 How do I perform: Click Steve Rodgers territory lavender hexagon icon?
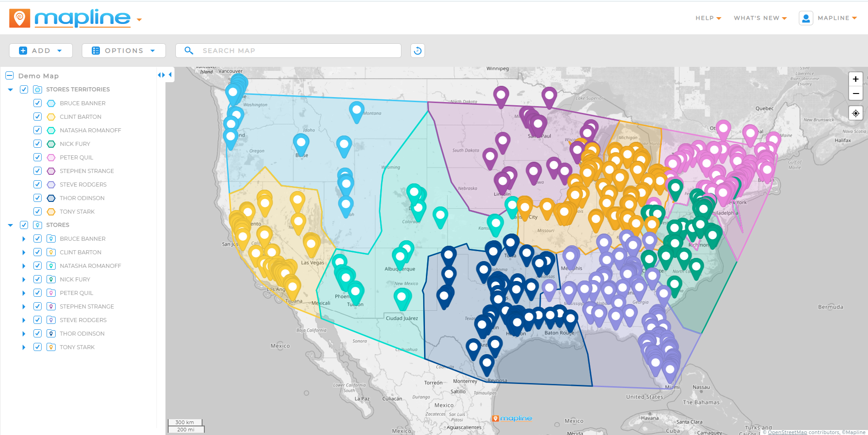[51, 184]
